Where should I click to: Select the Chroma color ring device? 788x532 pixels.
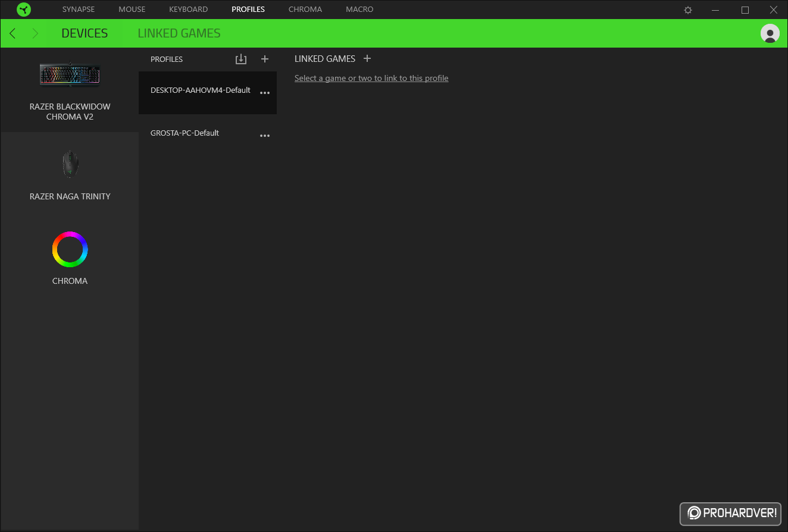tap(70, 258)
